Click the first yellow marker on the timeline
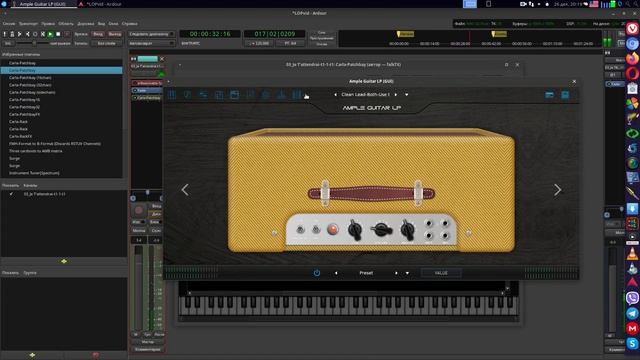The image size is (640, 360). click(405, 34)
